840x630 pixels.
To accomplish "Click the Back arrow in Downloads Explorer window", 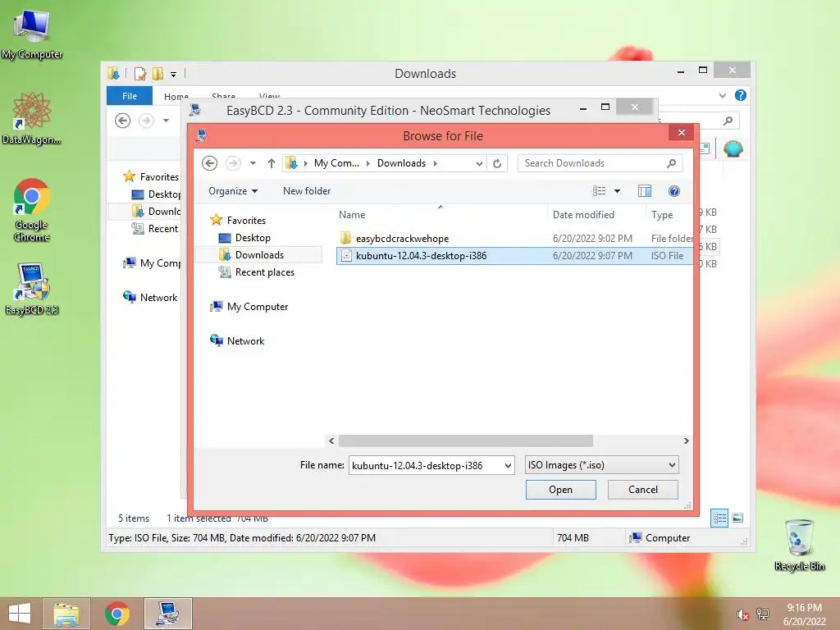I will coord(123,121).
